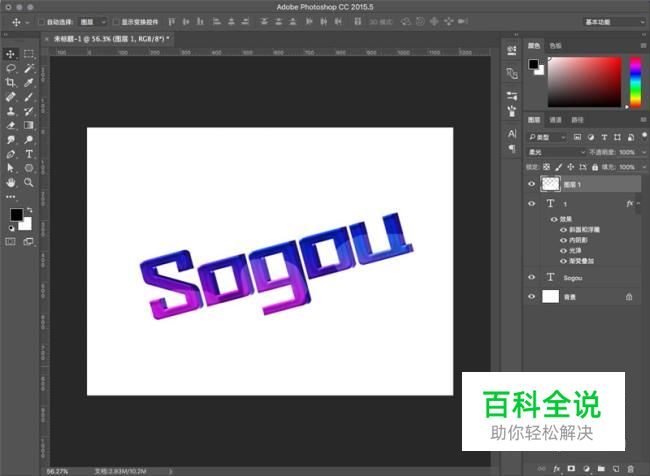Image resolution: width=650 pixels, height=476 pixels.
Task: Select the Magic Wand tool
Action: (x=29, y=68)
